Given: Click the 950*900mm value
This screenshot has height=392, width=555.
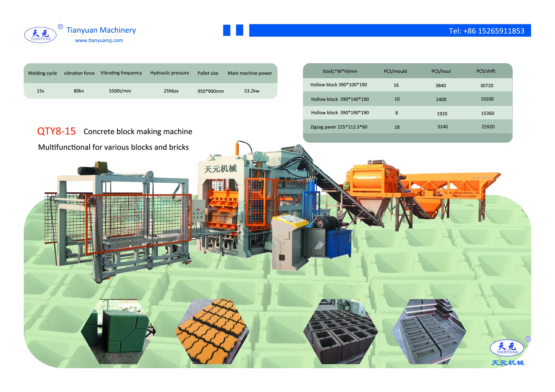Looking at the screenshot, I should pyautogui.click(x=211, y=91).
